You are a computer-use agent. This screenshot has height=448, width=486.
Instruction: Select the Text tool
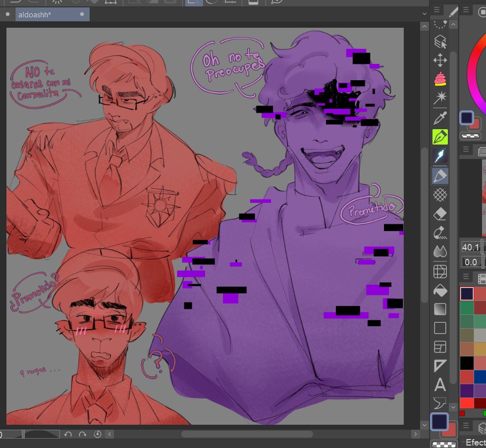pos(440,385)
